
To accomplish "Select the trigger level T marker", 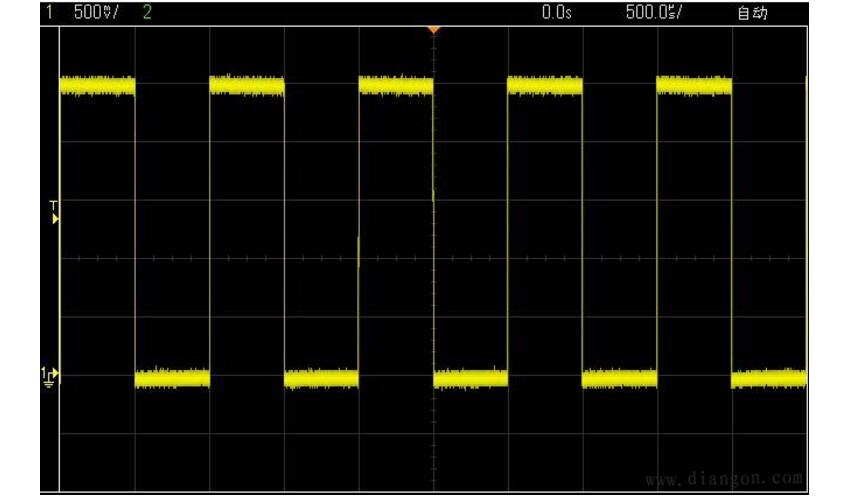I will pyautogui.click(x=55, y=211).
